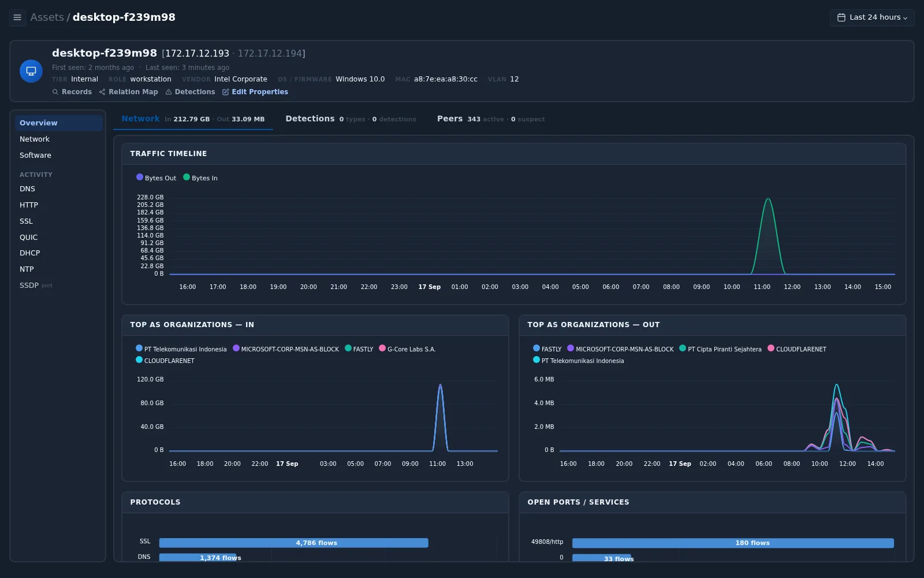Click the Assets breadcrumb link
Viewport: 924px width, 578px height.
tap(47, 17)
